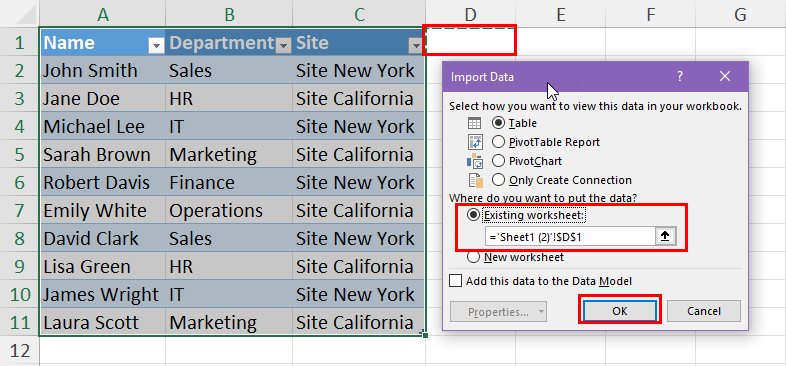Select column B header
Viewport: 786px width, 366px height.
[x=229, y=15]
